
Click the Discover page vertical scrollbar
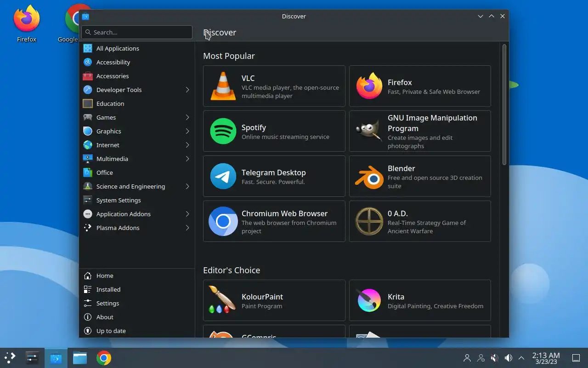coord(504,105)
